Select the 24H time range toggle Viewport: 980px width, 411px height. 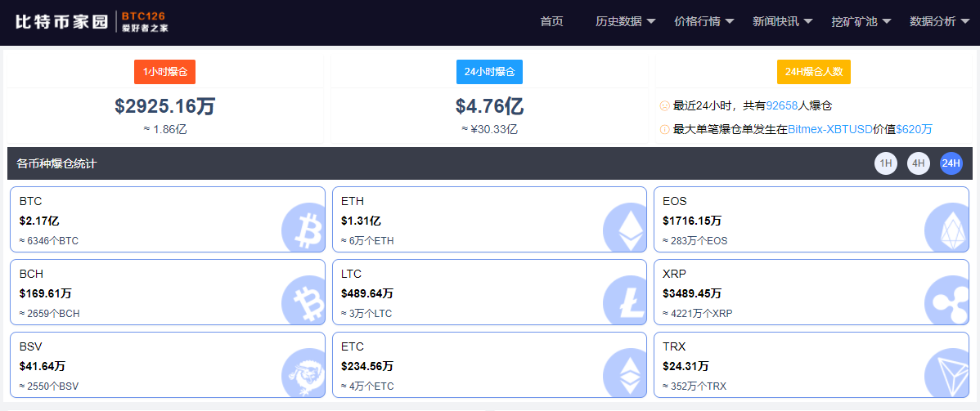pyautogui.click(x=951, y=163)
